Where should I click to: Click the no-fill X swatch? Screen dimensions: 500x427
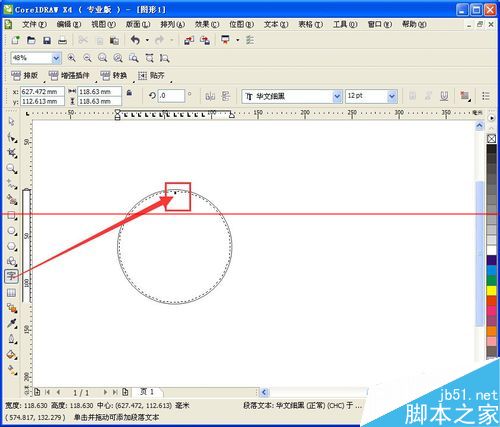(x=491, y=138)
